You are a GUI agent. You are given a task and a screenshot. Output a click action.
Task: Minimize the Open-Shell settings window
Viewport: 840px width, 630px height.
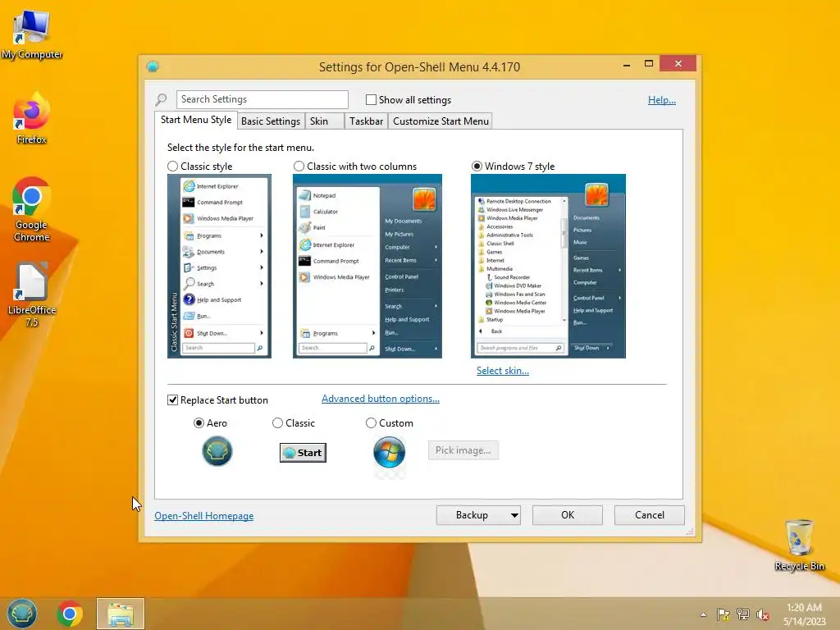pyautogui.click(x=627, y=65)
